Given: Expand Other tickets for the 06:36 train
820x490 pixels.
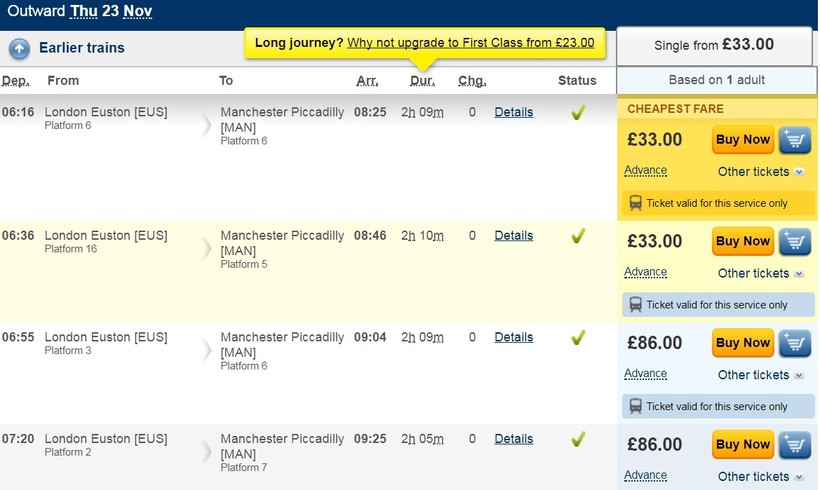Looking at the screenshot, I should 760,273.
